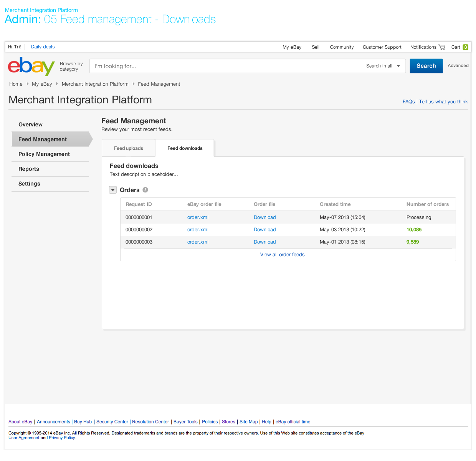The width and height of the screenshot is (476, 461).
Task: Click Sell in top navigation
Action: (x=316, y=47)
